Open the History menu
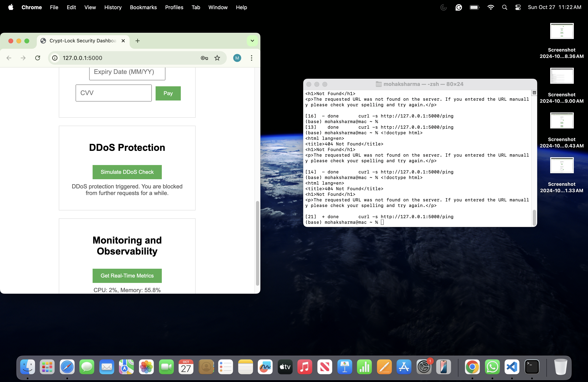The image size is (588, 382). 113,7
